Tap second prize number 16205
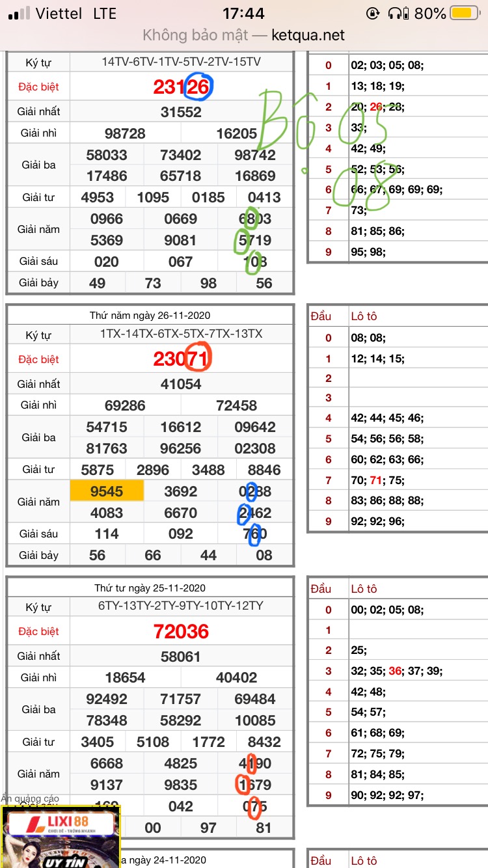The image size is (488, 868). 237,133
